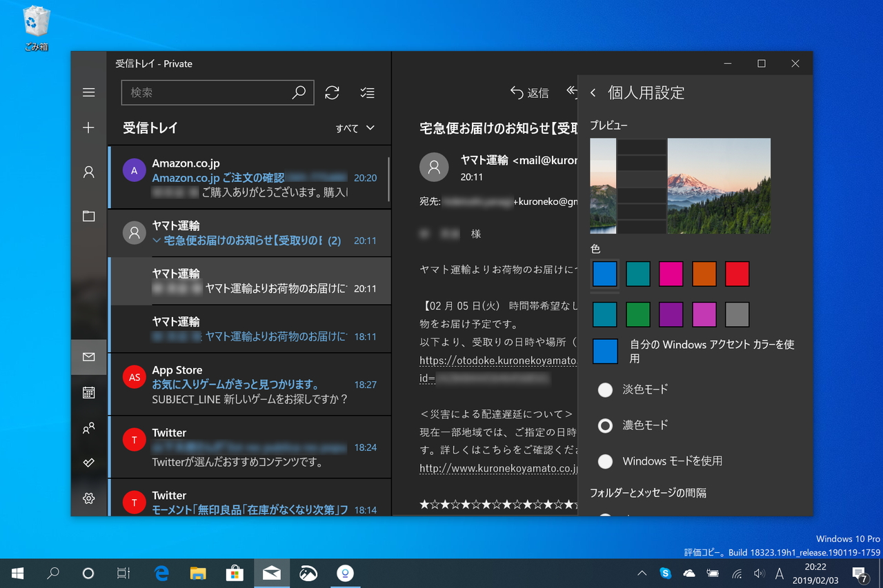Click the new mail plus icon
This screenshot has width=883, height=588.
click(88, 128)
